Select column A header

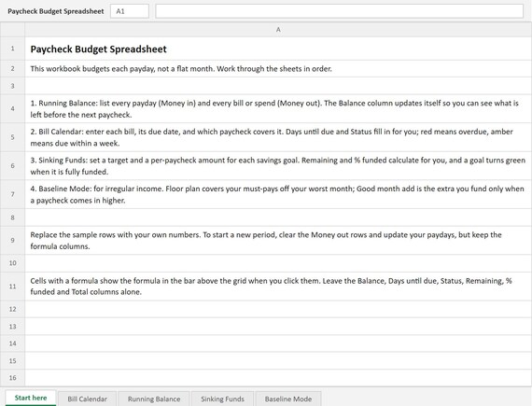278,30
